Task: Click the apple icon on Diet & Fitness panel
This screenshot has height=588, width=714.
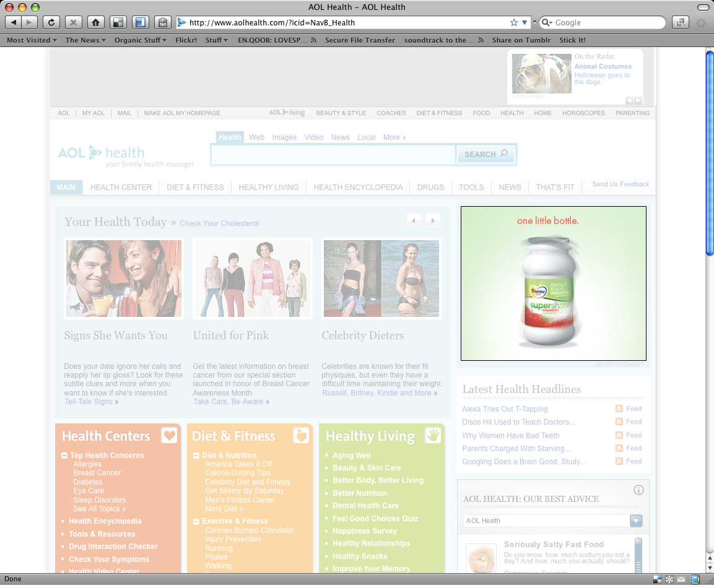Action: coord(301,436)
